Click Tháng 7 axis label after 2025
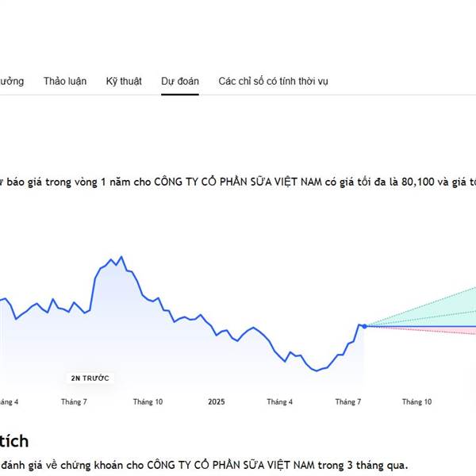Viewport: 476px width, 476px height. [348, 402]
